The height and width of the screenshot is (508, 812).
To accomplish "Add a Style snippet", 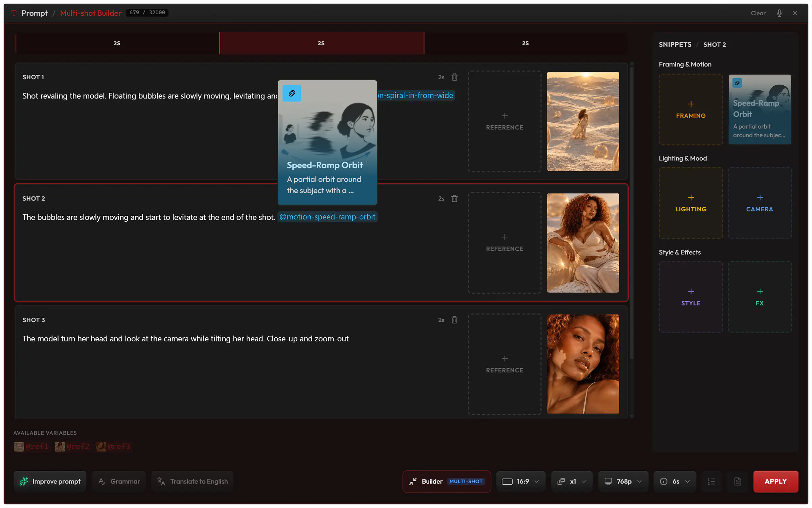I will click(x=691, y=297).
